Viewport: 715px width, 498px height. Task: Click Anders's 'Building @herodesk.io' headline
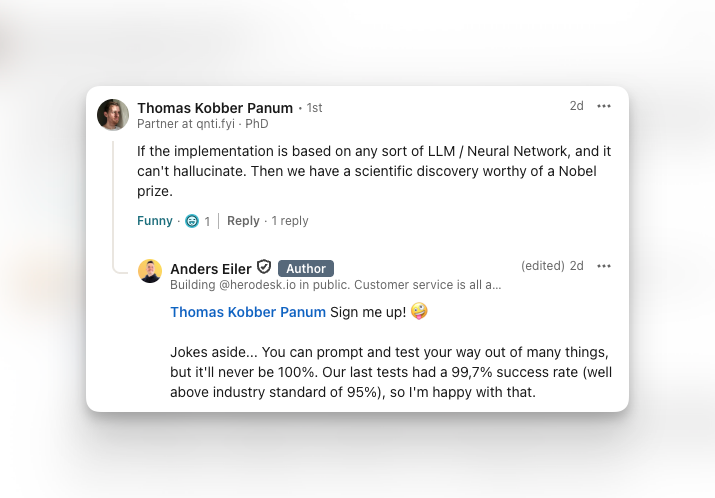click(335, 285)
